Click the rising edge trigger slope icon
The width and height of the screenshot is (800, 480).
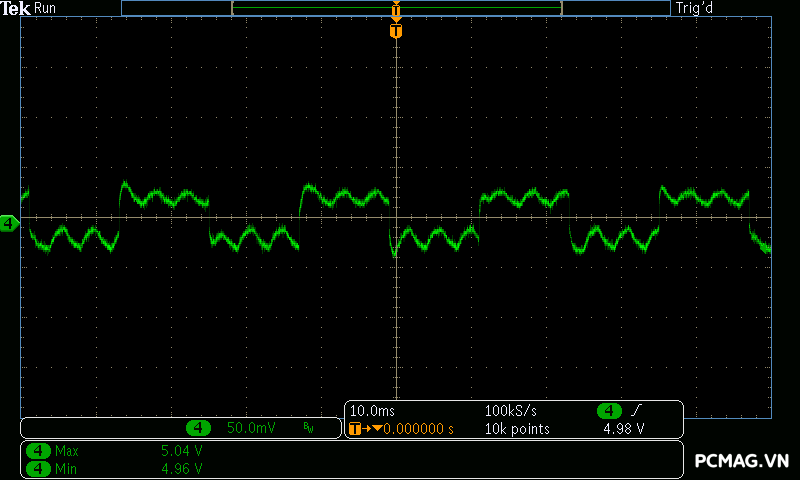coord(636,411)
